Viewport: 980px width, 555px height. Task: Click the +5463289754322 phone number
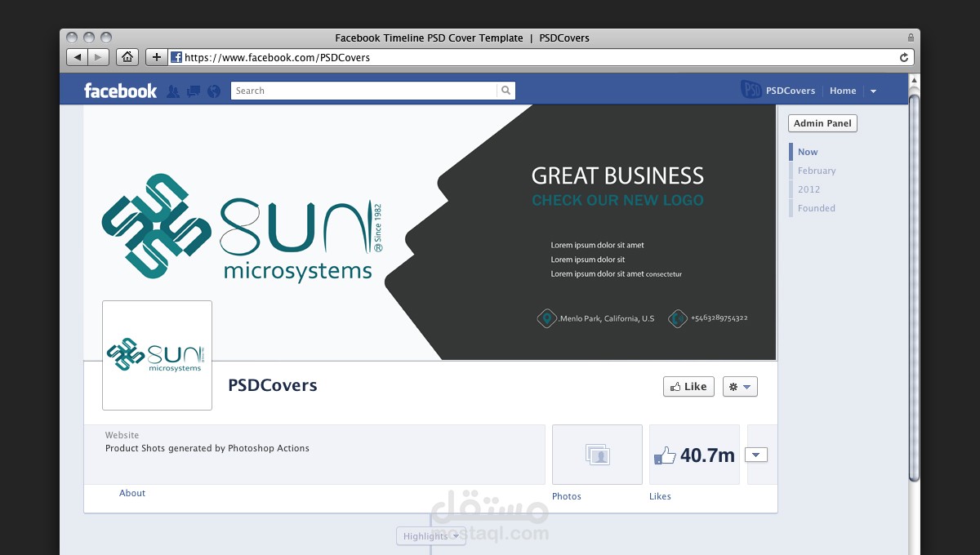click(719, 318)
